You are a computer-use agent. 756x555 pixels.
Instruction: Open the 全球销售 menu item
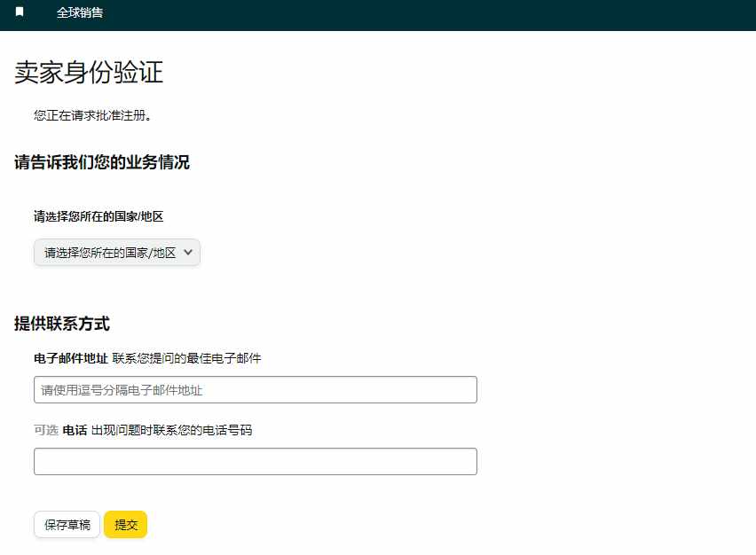click(80, 12)
